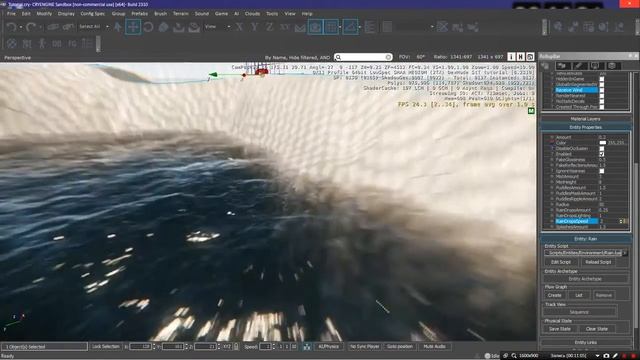Open the Rollup Bar layers tab
The height and width of the screenshot is (360, 640).
[611, 66]
